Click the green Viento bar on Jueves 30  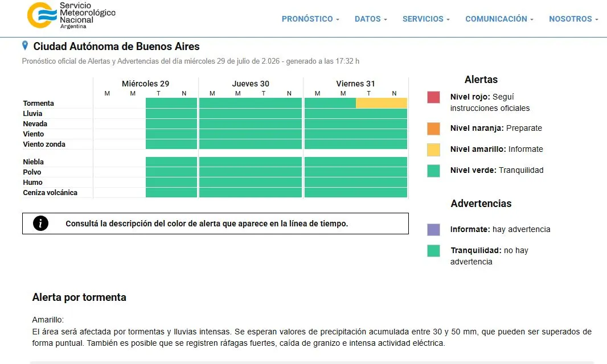251,134
